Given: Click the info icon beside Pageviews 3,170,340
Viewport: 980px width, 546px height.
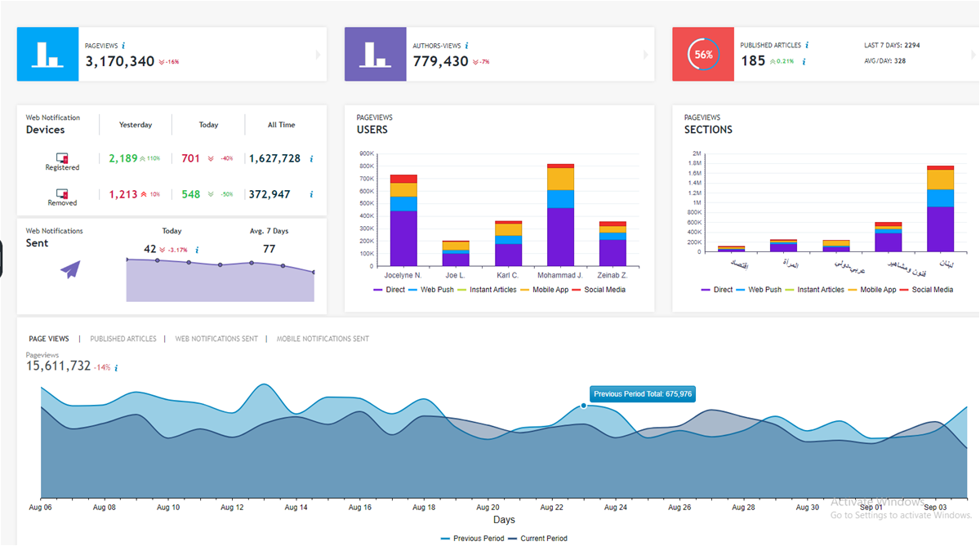Looking at the screenshot, I should point(122,46).
